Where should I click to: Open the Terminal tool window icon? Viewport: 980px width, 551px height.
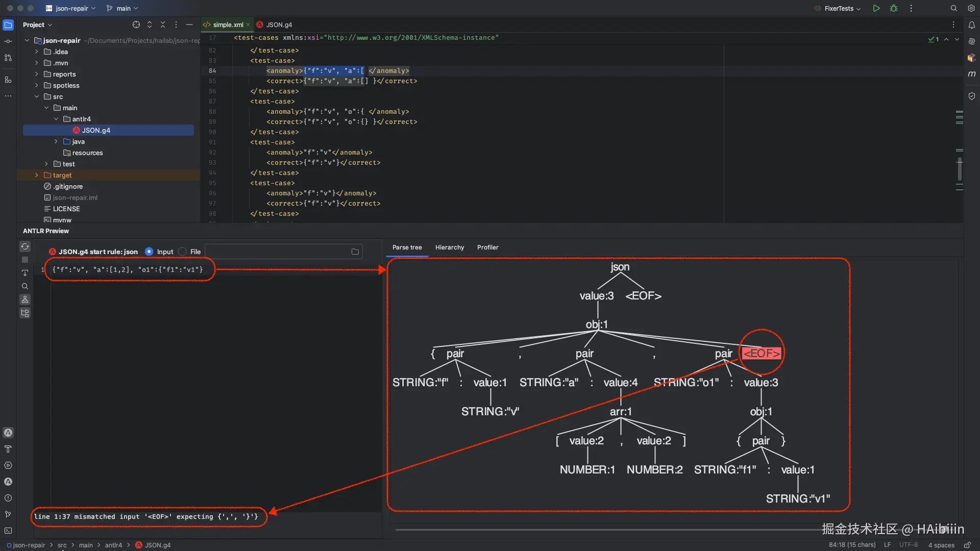8,531
